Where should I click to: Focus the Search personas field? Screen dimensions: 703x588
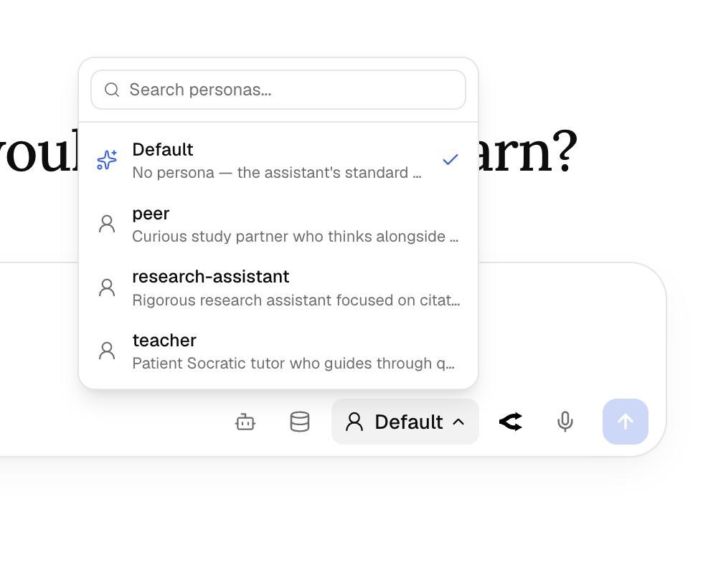(278, 90)
